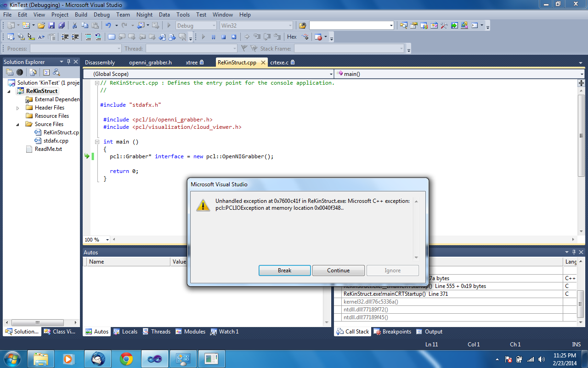Click the View Class Diagram icon
Image resolution: width=588 pixels, height=368 pixels.
point(57,72)
